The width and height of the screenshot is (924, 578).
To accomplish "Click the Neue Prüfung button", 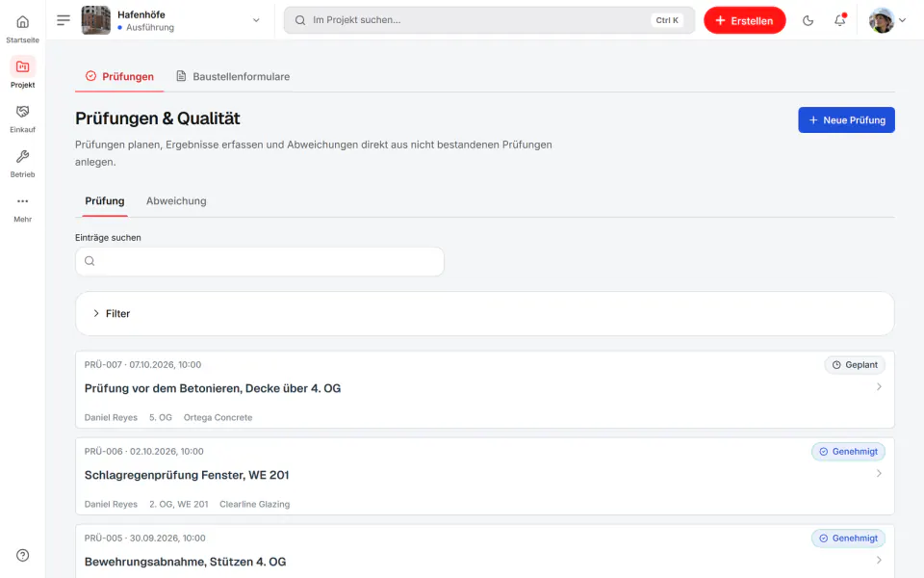I will coord(846,119).
